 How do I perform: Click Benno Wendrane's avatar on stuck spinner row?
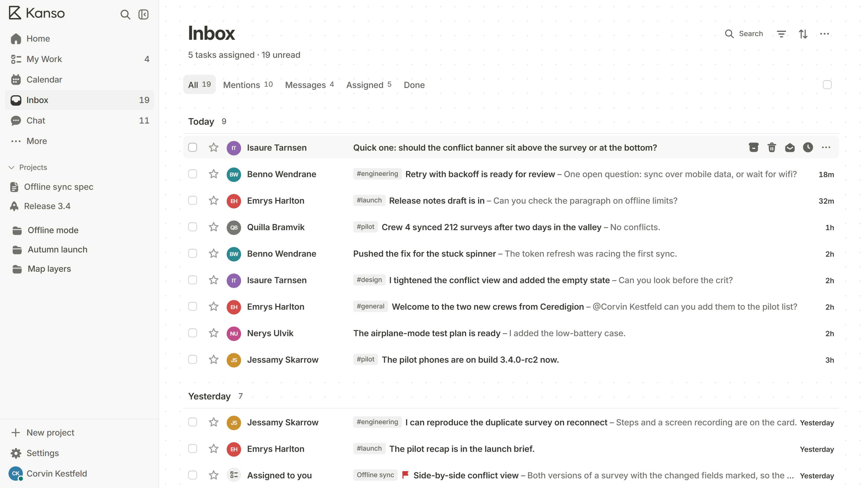coord(234,254)
